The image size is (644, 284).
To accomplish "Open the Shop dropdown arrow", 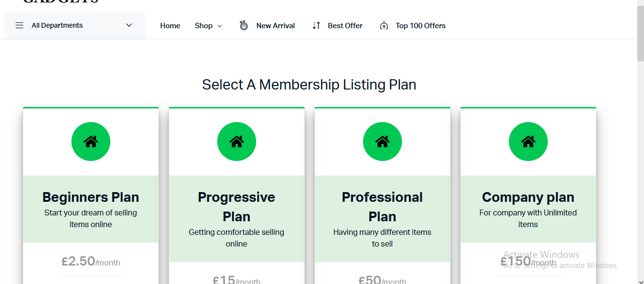I will tap(220, 26).
